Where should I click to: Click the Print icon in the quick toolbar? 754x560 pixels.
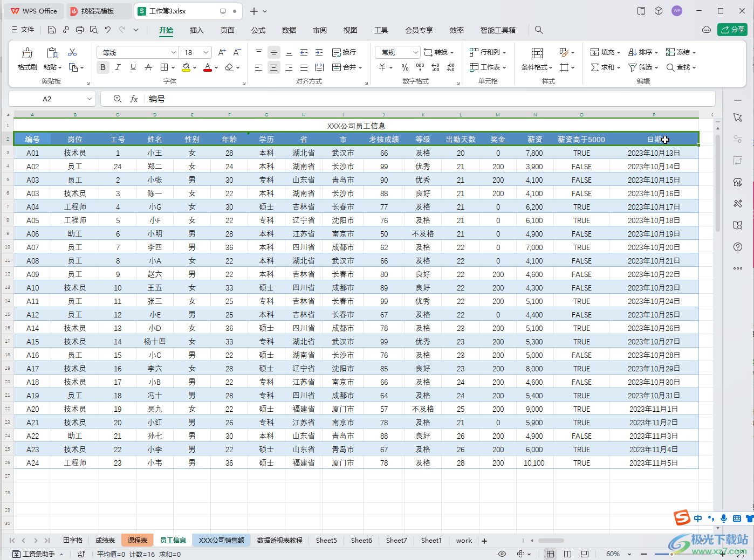[80, 30]
